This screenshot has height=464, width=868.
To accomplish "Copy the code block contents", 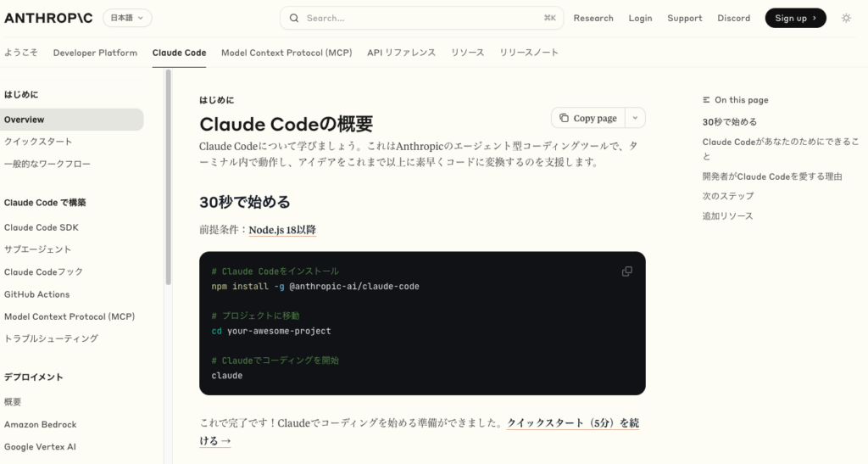I will (x=626, y=271).
